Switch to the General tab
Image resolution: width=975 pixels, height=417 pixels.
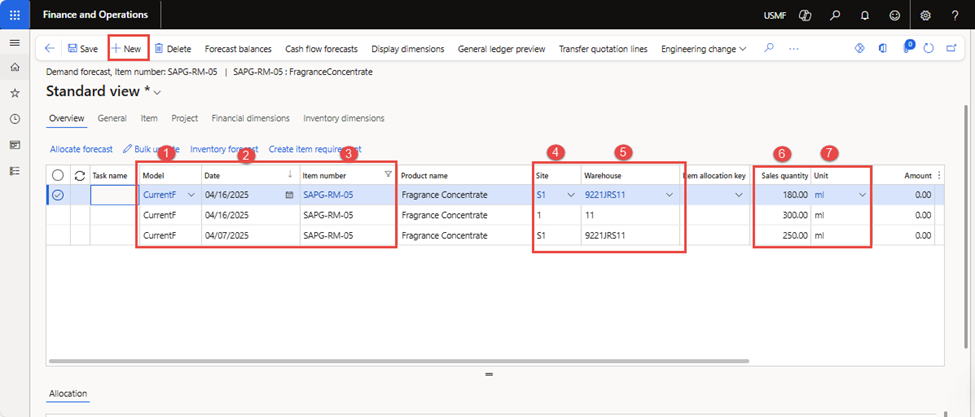click(112, 118)
